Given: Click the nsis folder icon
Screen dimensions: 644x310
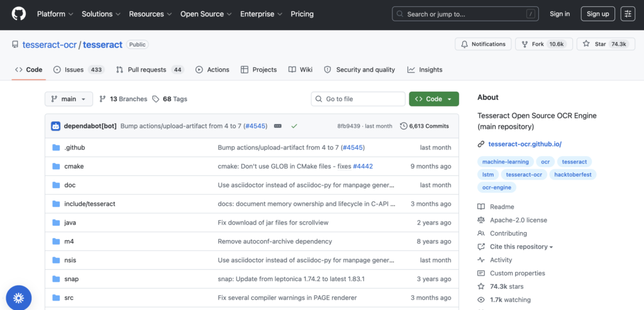Looking at the screenshot, I should (56, 260).
